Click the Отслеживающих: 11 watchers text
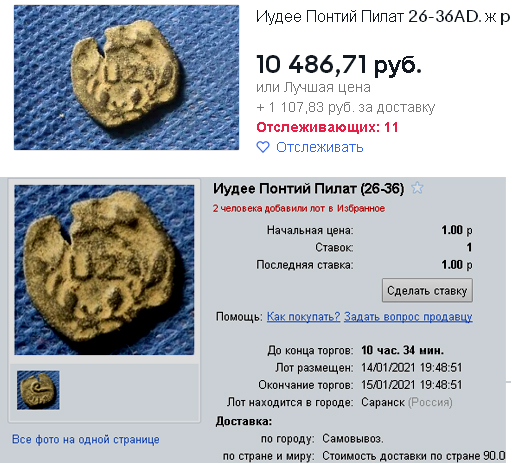The image size is (511, 463). point(327,127)
